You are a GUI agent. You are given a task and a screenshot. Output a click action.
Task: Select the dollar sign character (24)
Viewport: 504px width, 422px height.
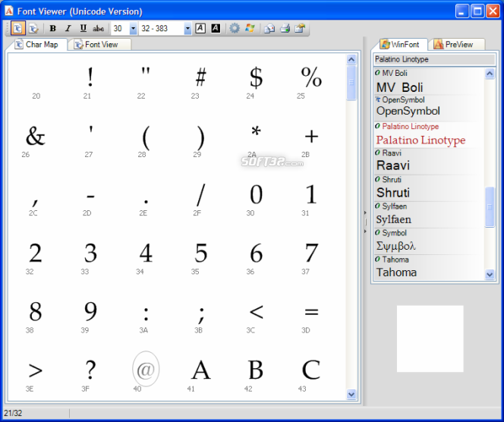(x=256, y=77)
